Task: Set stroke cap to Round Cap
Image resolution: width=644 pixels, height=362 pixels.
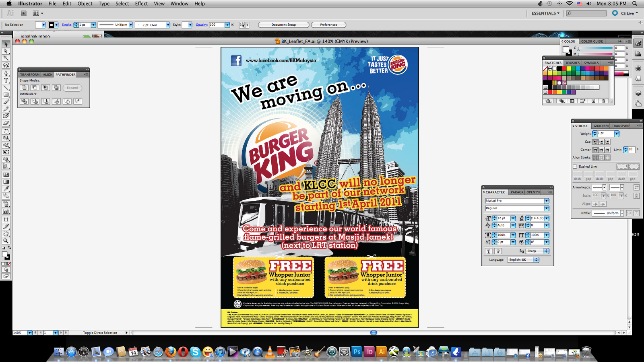Action: tap(601, 142)
